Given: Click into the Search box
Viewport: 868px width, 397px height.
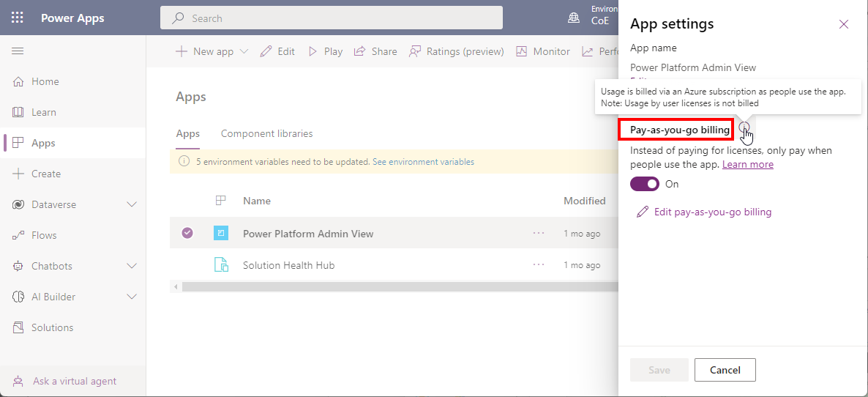Looking at the screenshot, I should tap(331, 18).
